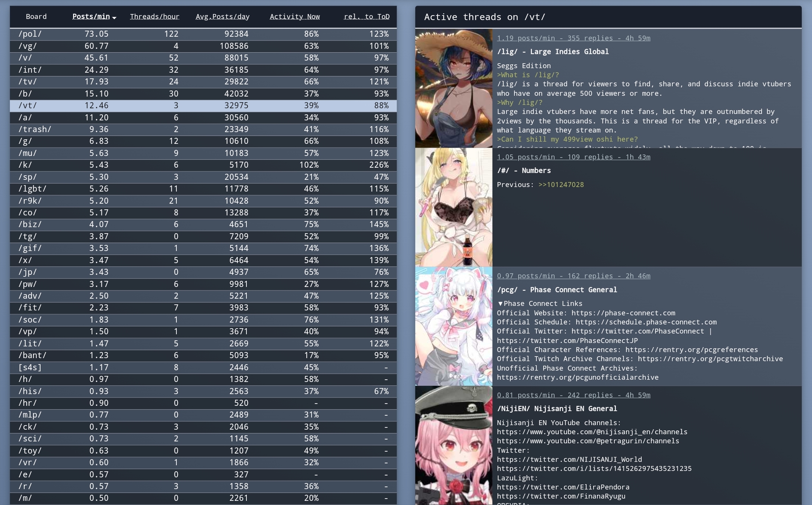Select the /v/ board row
The height and width of the screenshot is (505, 812).
(203, 58)
